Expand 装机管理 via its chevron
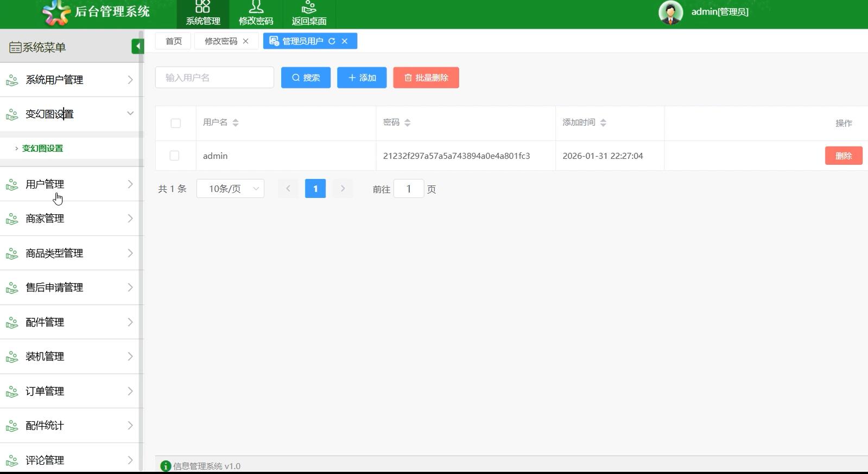Screen dimensions: 868x474 [130, 356]
